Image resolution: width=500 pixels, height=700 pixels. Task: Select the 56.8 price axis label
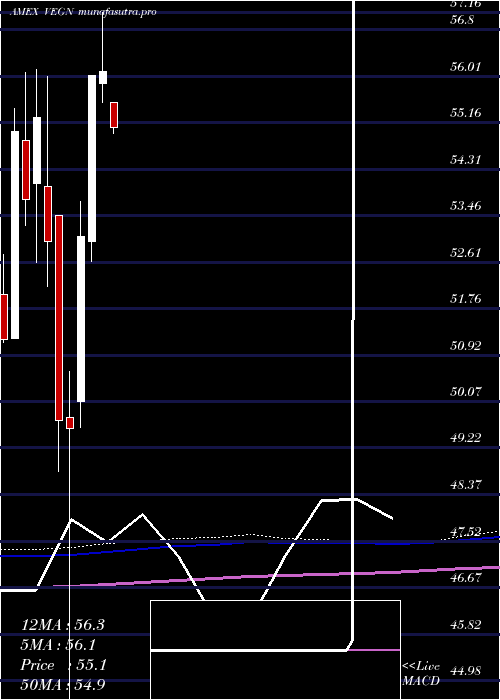[x=464, y=20]
